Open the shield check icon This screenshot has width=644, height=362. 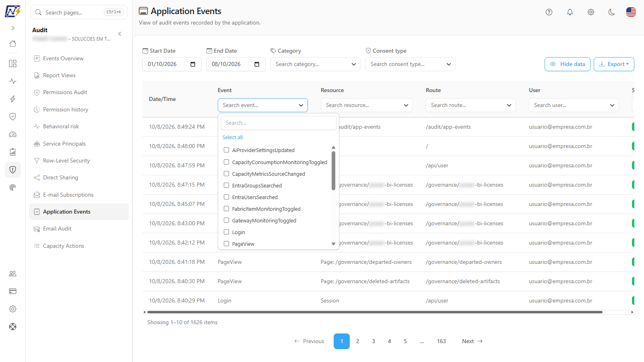pos(13,117)
